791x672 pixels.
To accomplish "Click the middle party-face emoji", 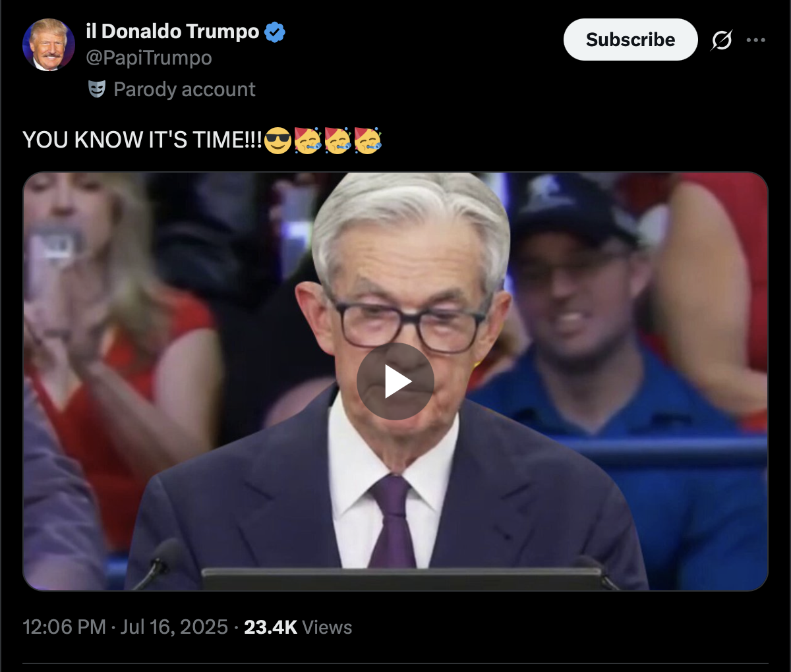I will 337,140.
